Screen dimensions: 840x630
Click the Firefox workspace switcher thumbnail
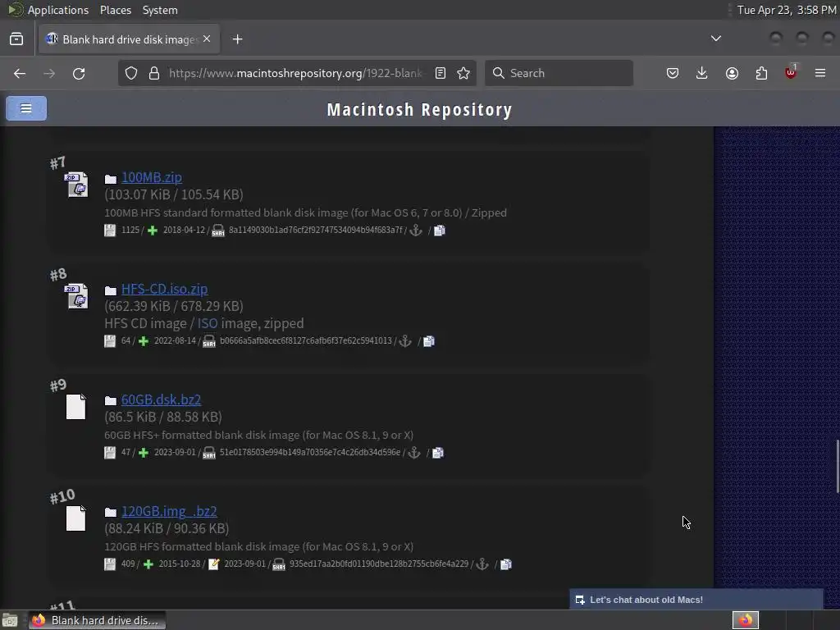746,620
